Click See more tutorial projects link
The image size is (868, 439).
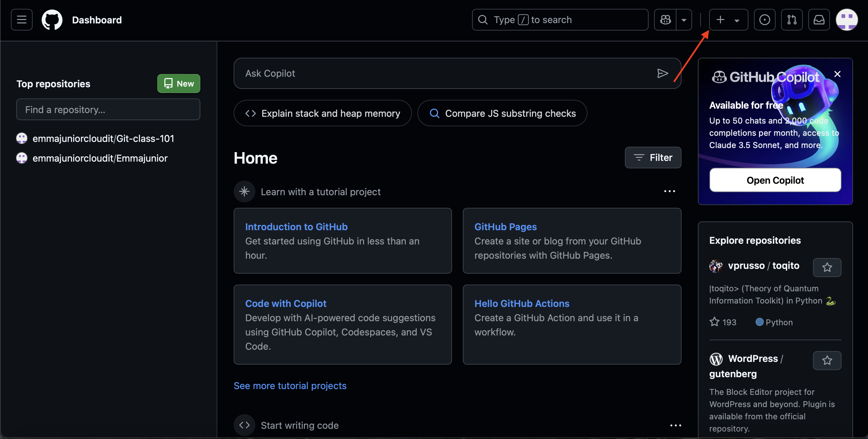pos(290,386)
